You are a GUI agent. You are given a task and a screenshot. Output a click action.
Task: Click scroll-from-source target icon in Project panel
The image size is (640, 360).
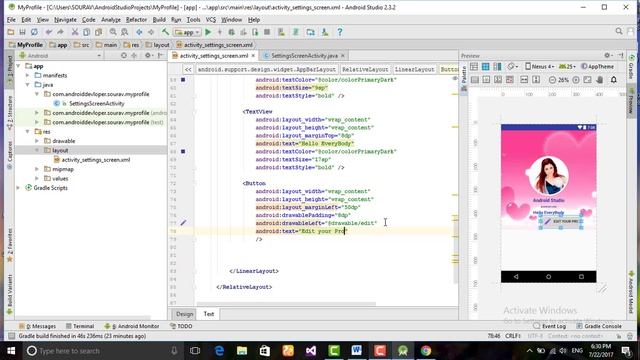124,56
